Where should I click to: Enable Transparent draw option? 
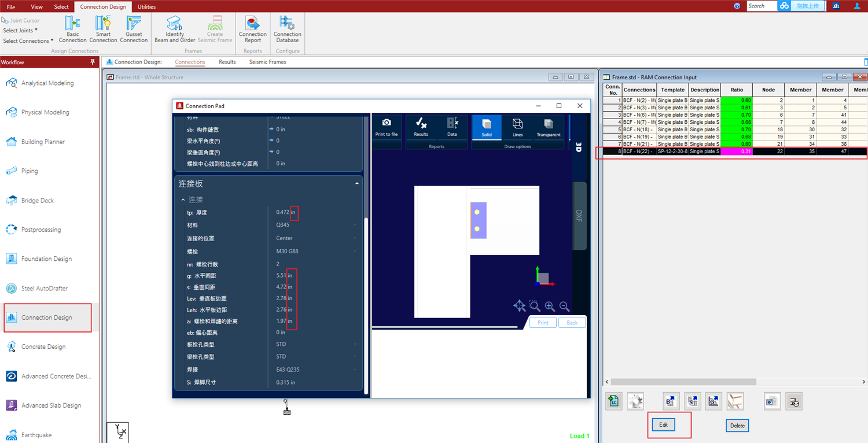[548, 127]
